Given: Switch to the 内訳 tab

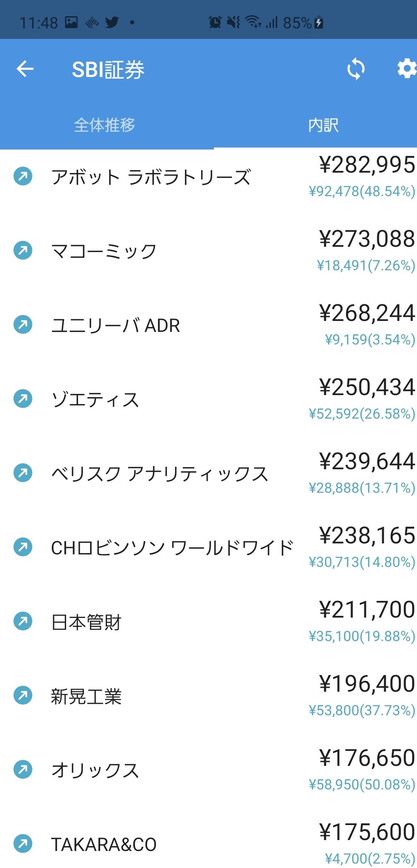Looking at the screenshot, I should [x=323, y=125].
